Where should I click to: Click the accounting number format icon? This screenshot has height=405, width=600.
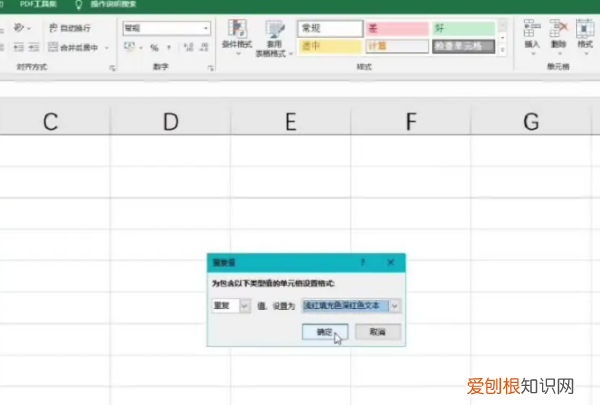click(x=129, y=47)
